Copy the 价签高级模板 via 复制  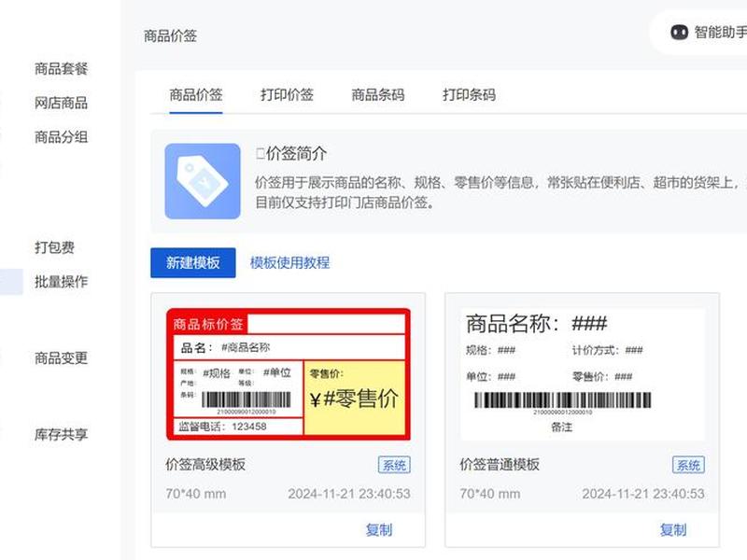coord(379,530)
